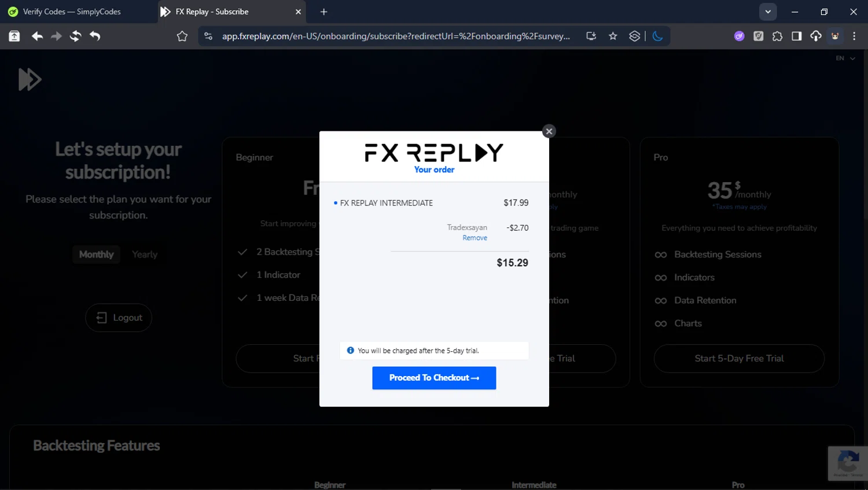View site information icon in address bar
Viewport: 868px width, 490px height.
tap(208, 36)
